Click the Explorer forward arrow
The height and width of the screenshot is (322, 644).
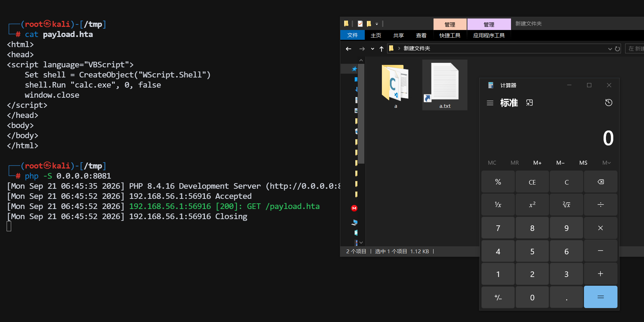(x=362, y=49)
